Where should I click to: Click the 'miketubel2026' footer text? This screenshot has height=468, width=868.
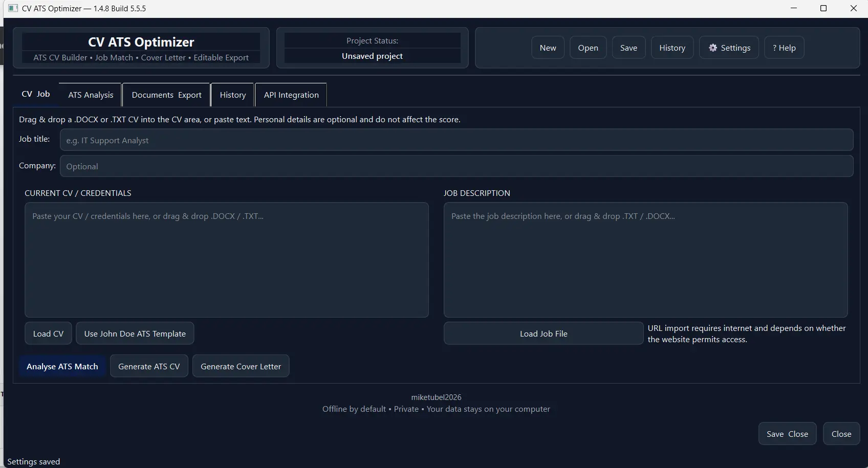click(x=436, y=397)
